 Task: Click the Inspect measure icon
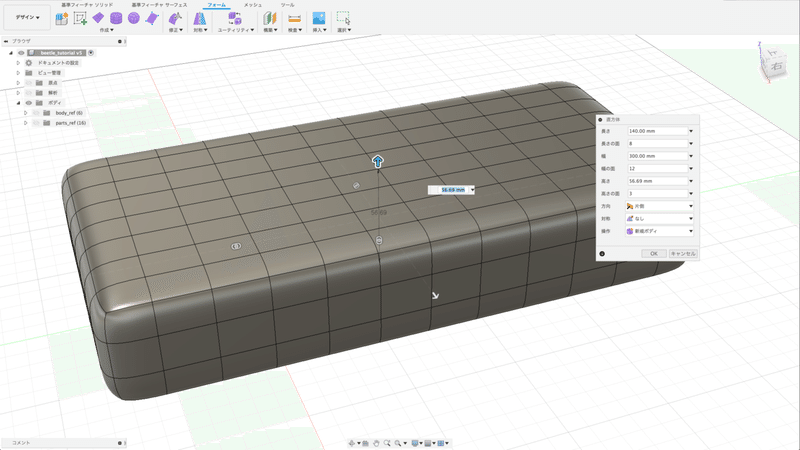294,18
